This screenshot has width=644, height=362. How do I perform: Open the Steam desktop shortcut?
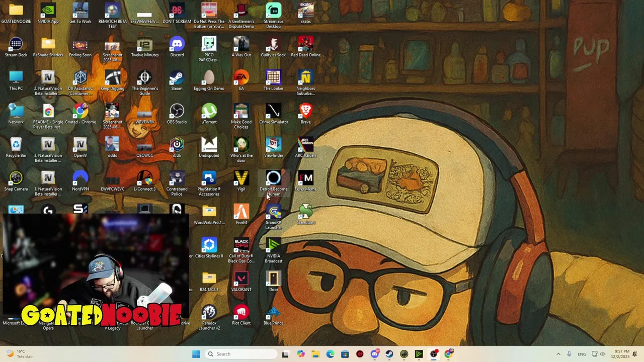point(177,81)
